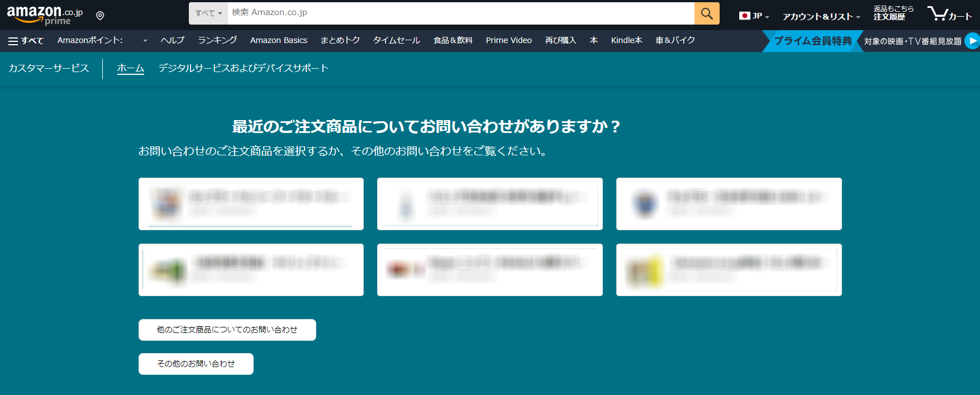980x395 pixels.
Task: Click the delivery location pin icon
Action: tap(100, 16)
